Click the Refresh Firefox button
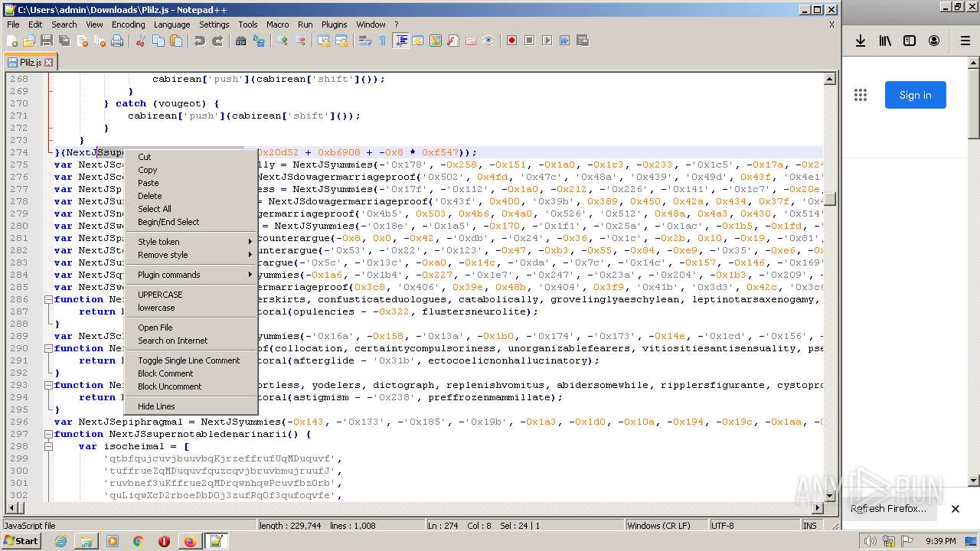This screenshot has width=980, height=551. (x=888, y=509)
